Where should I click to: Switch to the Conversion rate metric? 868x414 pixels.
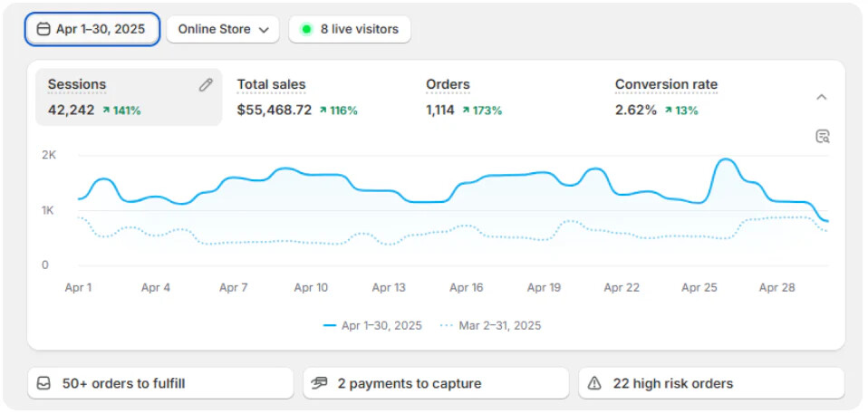tap(698, 98)
